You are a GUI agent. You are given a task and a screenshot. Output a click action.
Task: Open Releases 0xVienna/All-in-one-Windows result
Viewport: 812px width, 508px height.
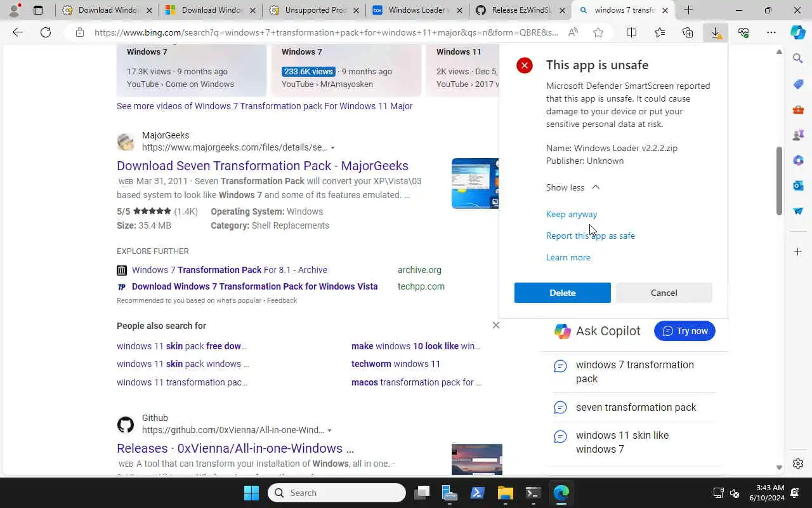coord(235,448)
